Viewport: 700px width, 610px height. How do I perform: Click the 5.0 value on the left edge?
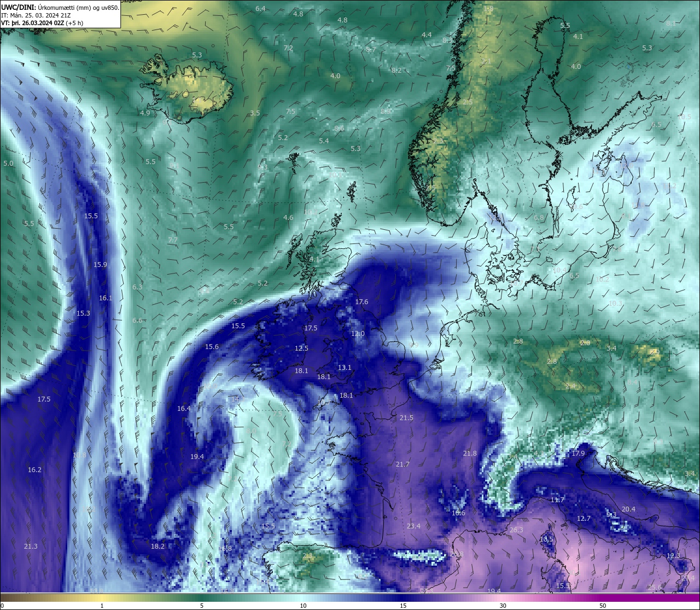coord(8,164)
